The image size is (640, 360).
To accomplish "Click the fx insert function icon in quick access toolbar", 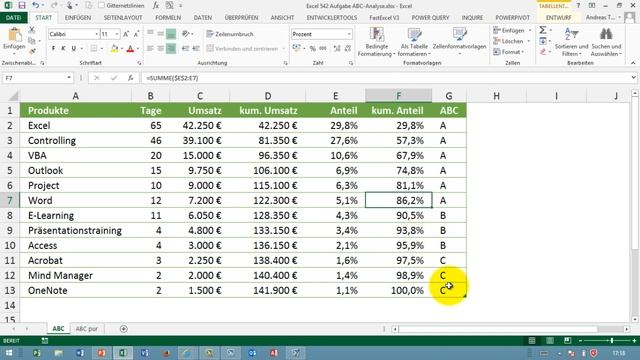I will coord(156,5).
